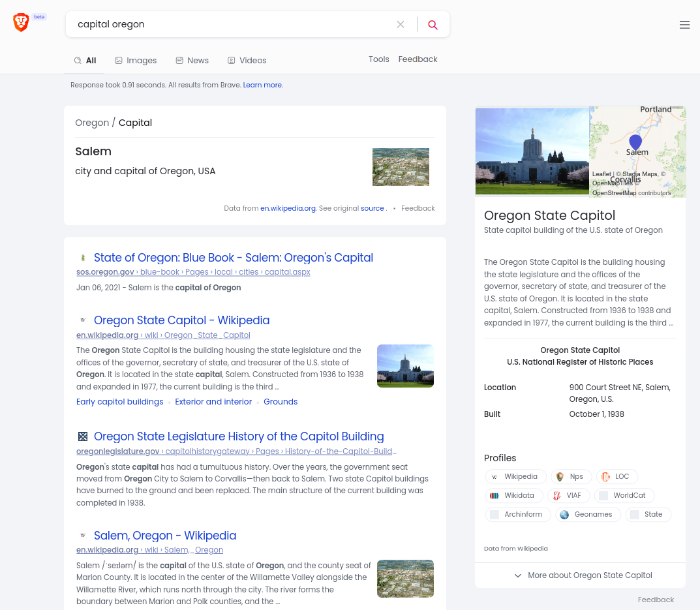
Task: Open the Nps profile chip
Action: 571,476
